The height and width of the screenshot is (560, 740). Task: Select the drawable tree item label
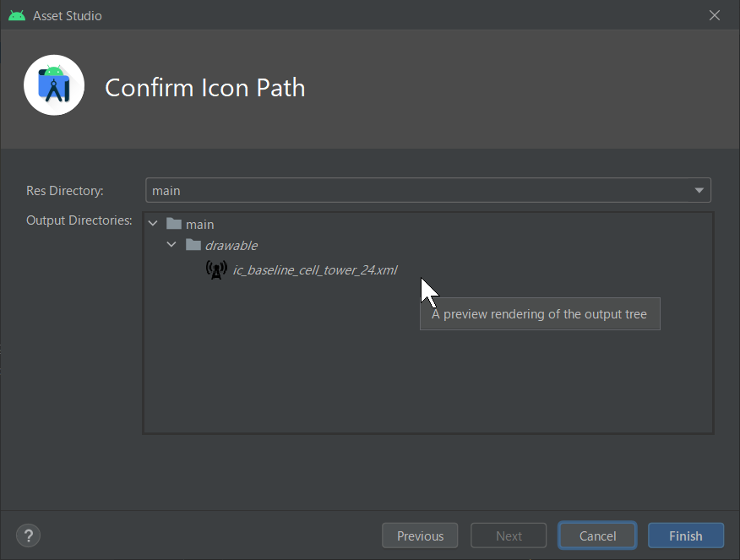tap(231, 245)
